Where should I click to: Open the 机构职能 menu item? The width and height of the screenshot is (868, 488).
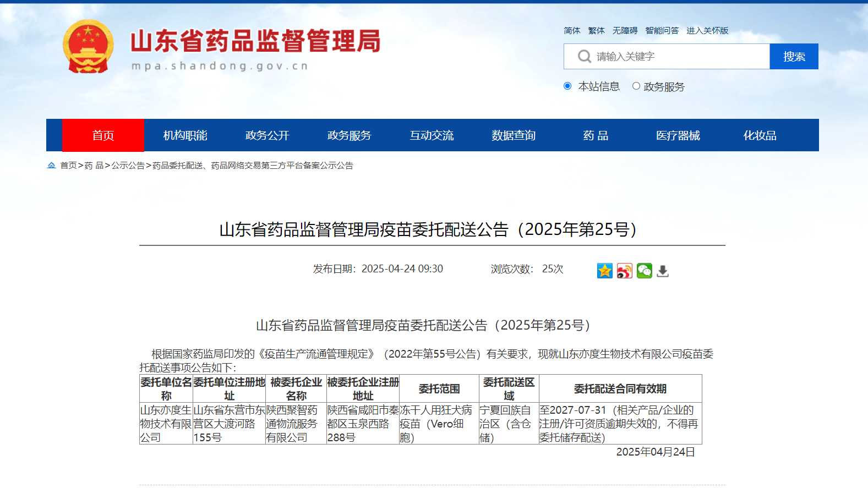185,135
